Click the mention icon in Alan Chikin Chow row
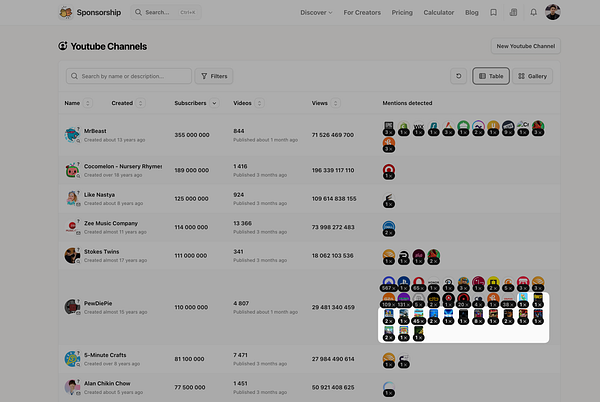Image resolution: width=600 pixels, height=402 pixels. pyautogui.click(x=389, y=388)
